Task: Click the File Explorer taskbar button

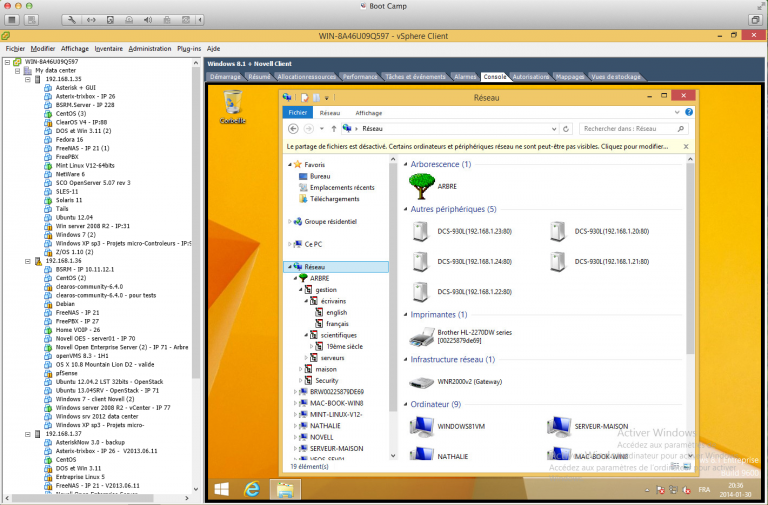Action: (285, 489)
